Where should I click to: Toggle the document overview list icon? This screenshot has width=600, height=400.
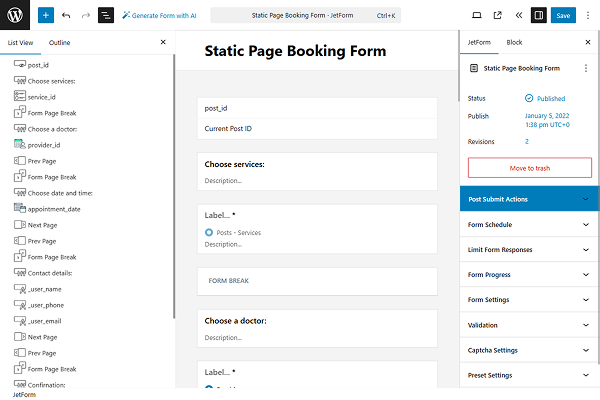click(106, 15)
